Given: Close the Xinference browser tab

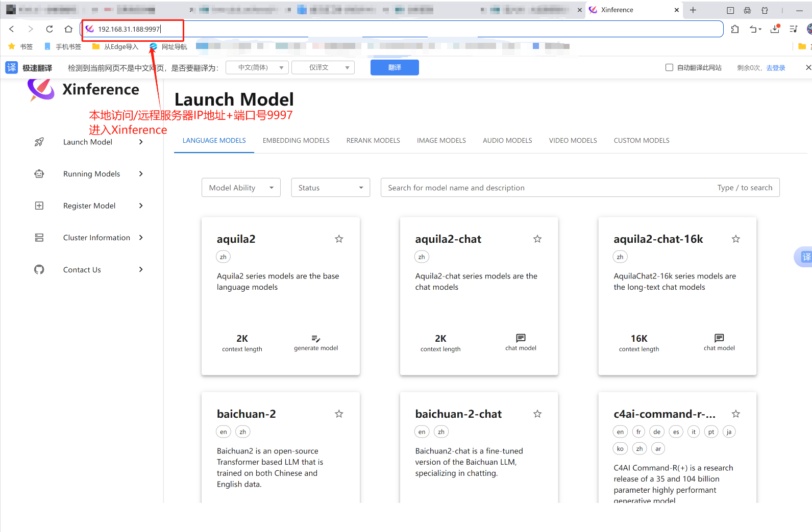Looking at the screenshot, I should pos(677,10).
